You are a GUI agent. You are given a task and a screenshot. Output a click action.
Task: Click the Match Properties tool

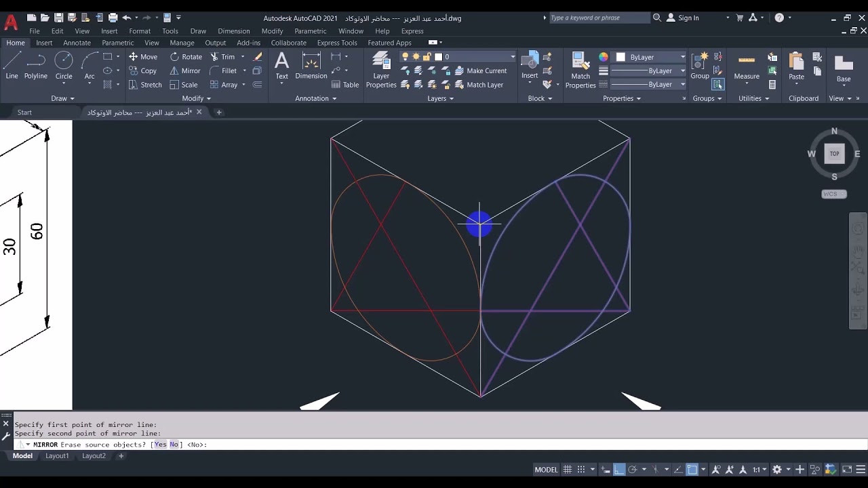[x=580, y=70]
